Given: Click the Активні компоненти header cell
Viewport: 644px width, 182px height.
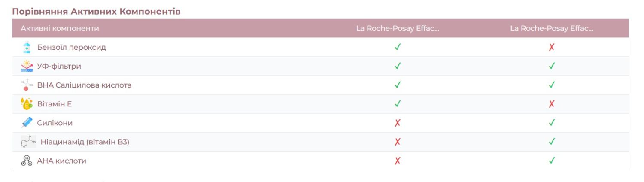Looking at the screenshot, I should pyautogui.click(x=60, y=28).
